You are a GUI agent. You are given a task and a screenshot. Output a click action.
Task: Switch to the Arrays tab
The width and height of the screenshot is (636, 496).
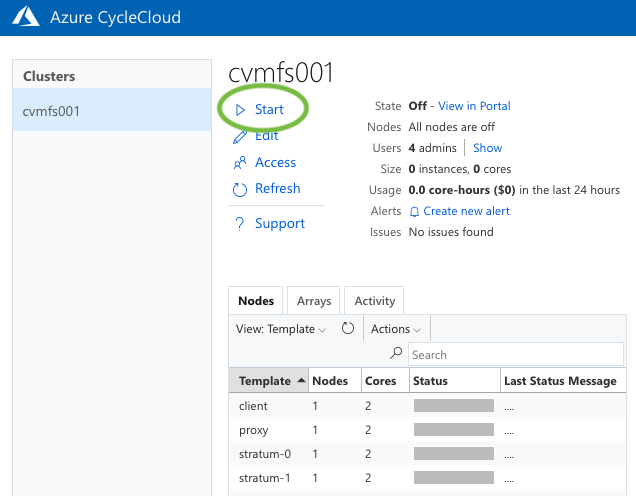coord(314,301)
